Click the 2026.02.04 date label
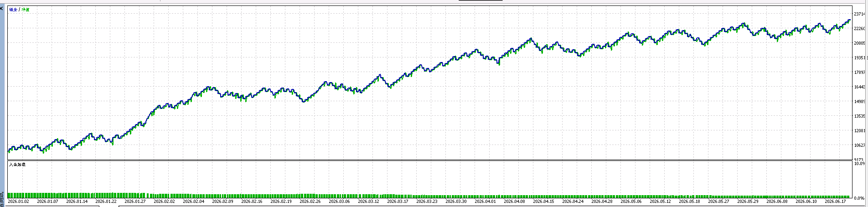Image resolution: width=868 pixels, height=207 pixels. point(193,201)
